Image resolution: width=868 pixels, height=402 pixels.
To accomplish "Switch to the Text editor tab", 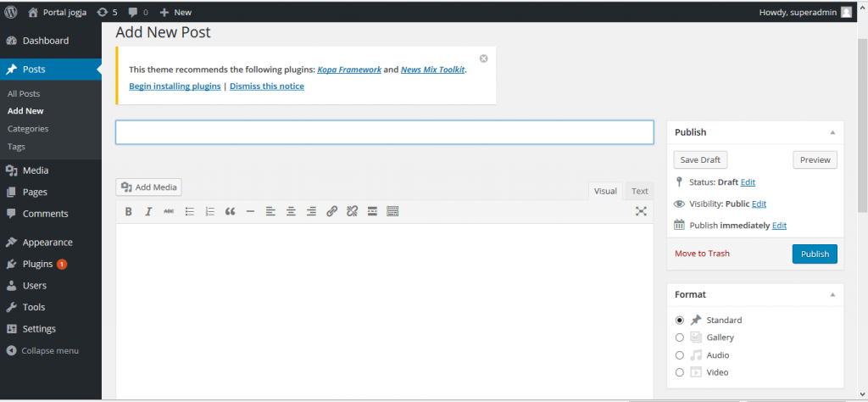I will pyautogui.click(x=639, y=191).
